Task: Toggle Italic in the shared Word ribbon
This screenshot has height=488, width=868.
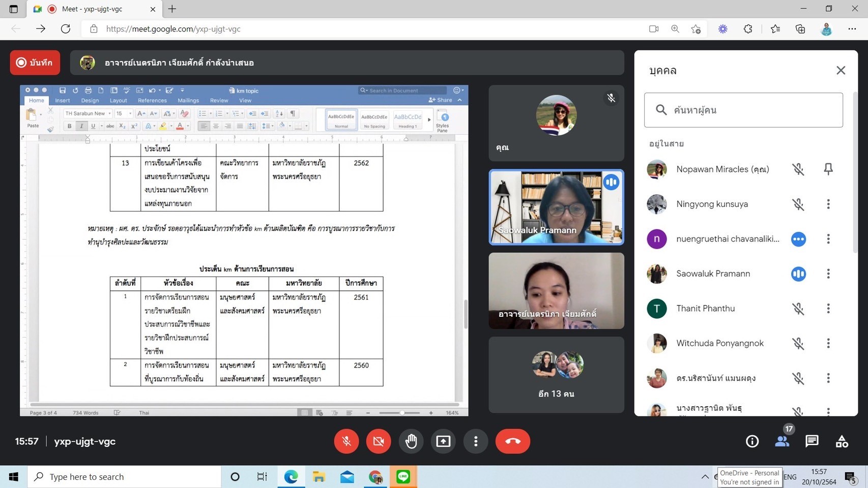Action: point(81,126)
